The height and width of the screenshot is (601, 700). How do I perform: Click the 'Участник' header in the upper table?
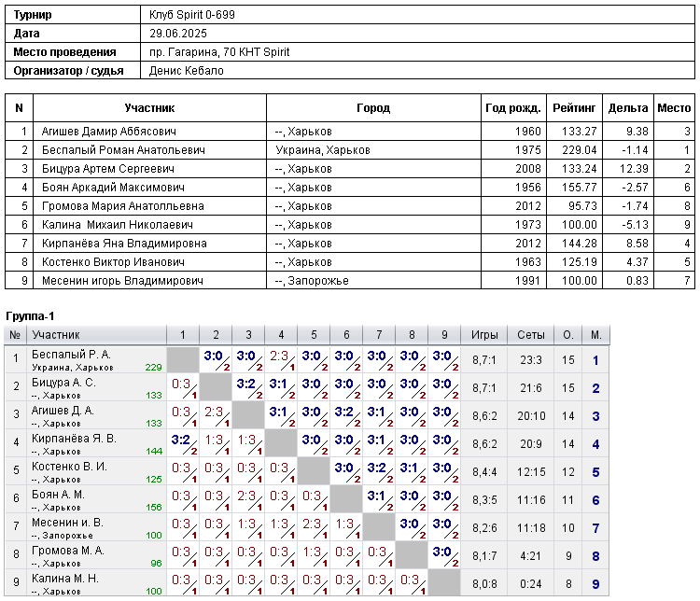pos(149,108)
